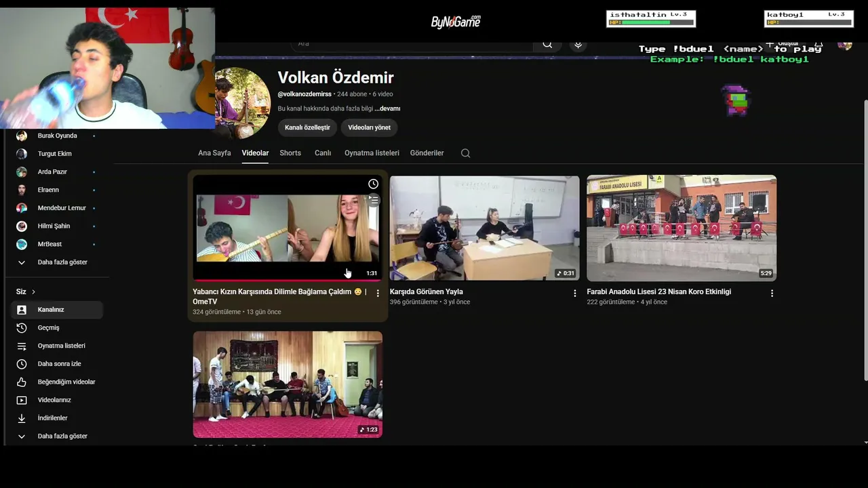Open Daha sonra izle in the sidebar
The height and width of the screenshot is (488, 868).
coord(57,364)
